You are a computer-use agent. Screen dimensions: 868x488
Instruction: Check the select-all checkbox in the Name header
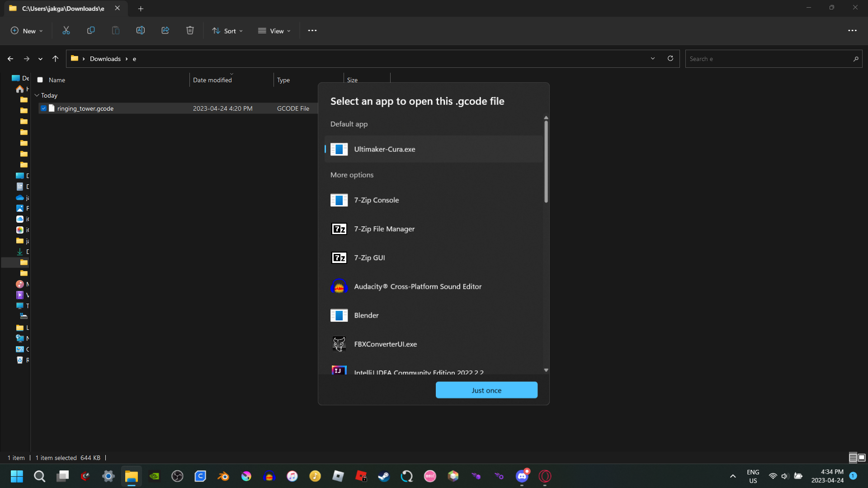tap(40, 80)
